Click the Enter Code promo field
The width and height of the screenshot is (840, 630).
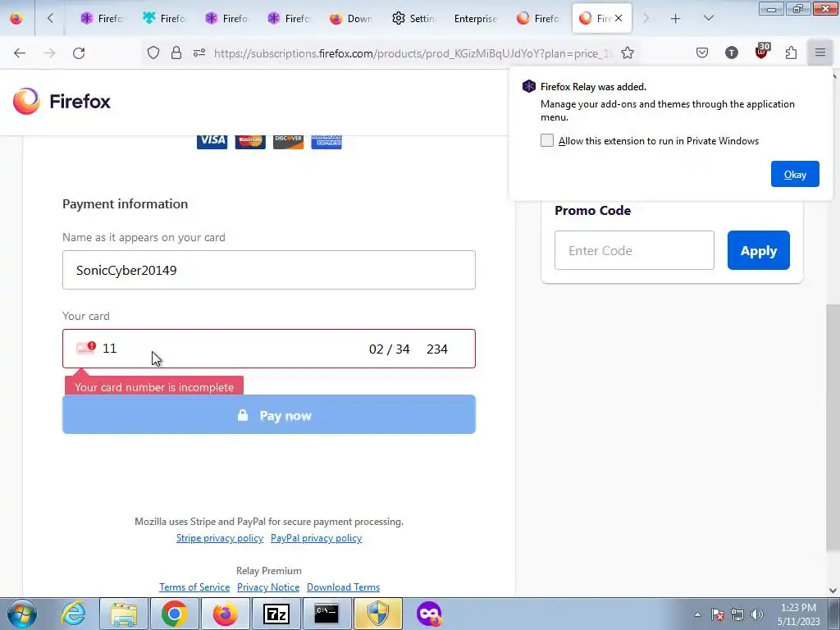tap(634, 250)
